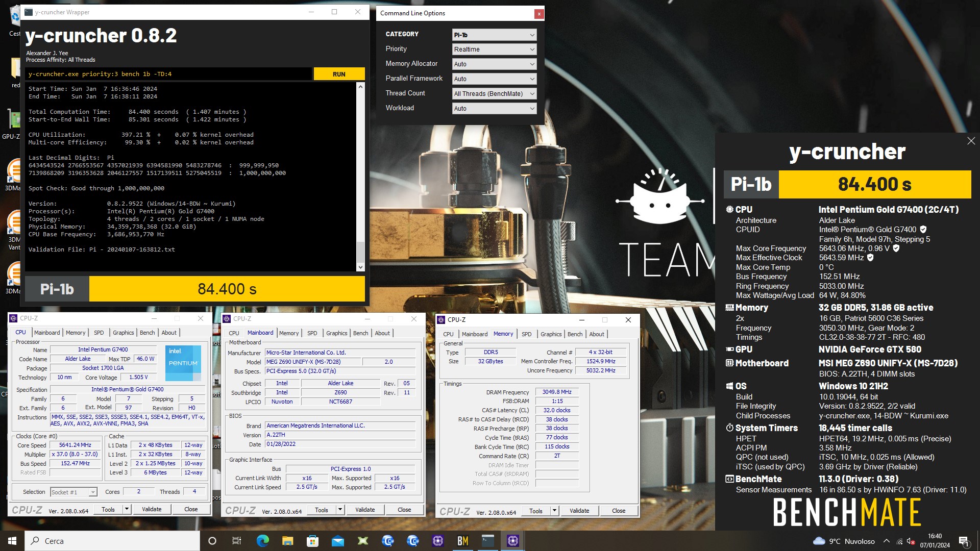Click the BenchMate BM taskbar icon
This screenshot has height=551, width=980.
click(x=463, y=541)
